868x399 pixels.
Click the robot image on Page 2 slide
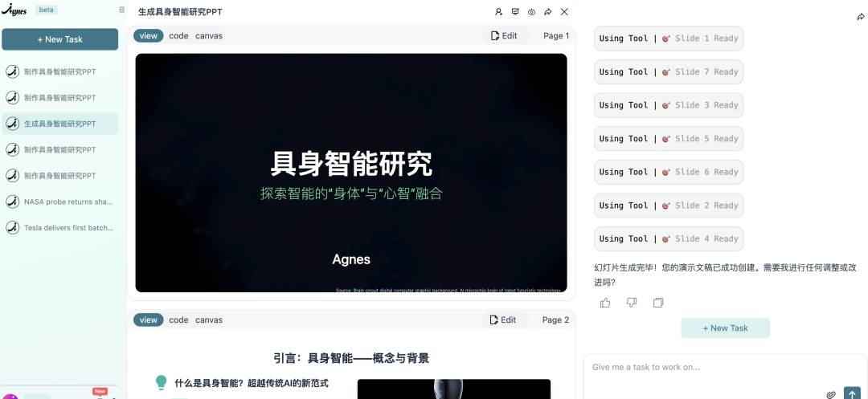pyautogui.click(x=454, y=389)
